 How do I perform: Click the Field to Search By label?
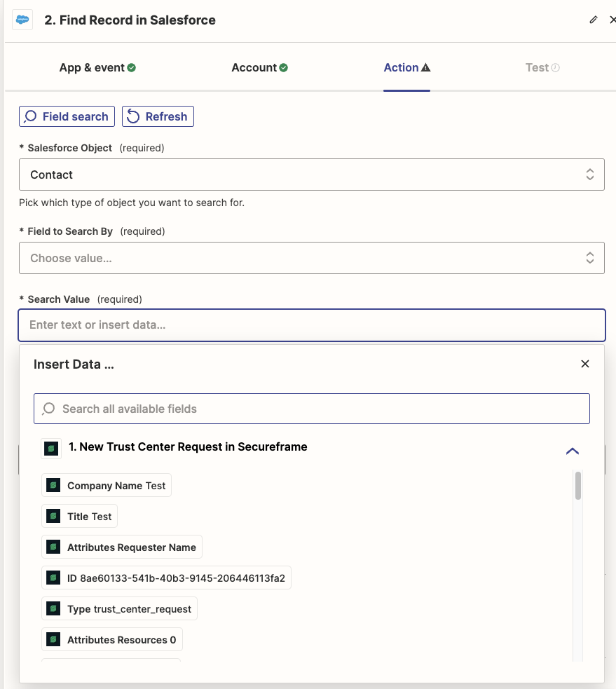[x=70, y=231]
